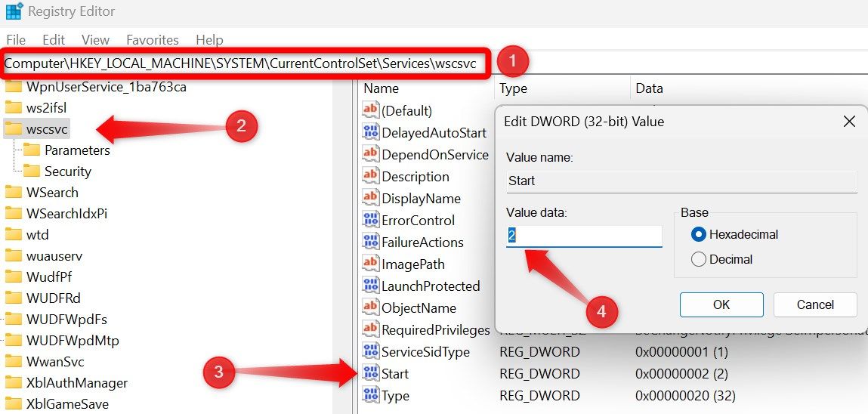Select the WUDFRd folder icon

(x=13, y=298)
